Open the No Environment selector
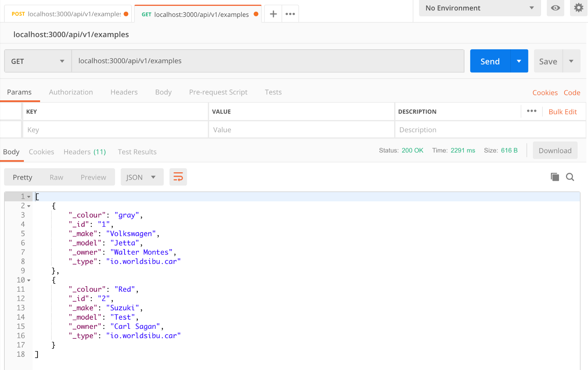588x370 pixels. tap(480, 8)
